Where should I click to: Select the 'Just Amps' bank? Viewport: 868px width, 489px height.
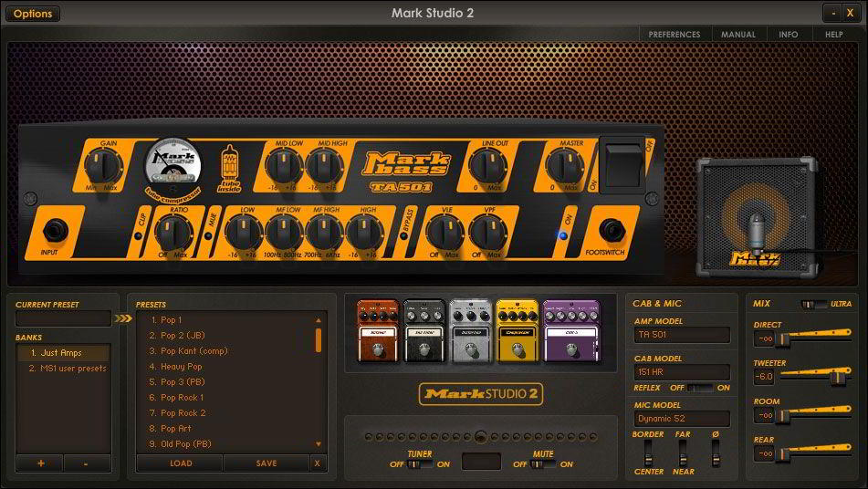point(63,353)
